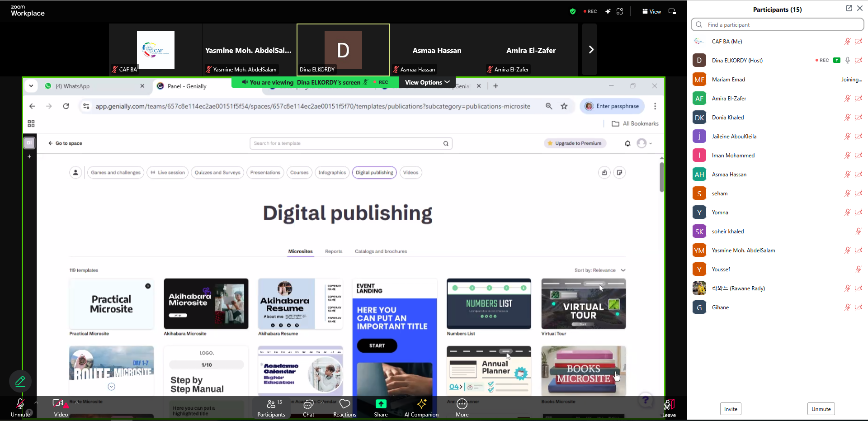Open the AI Companion feature
868x421 pixels.
(421, 407)
